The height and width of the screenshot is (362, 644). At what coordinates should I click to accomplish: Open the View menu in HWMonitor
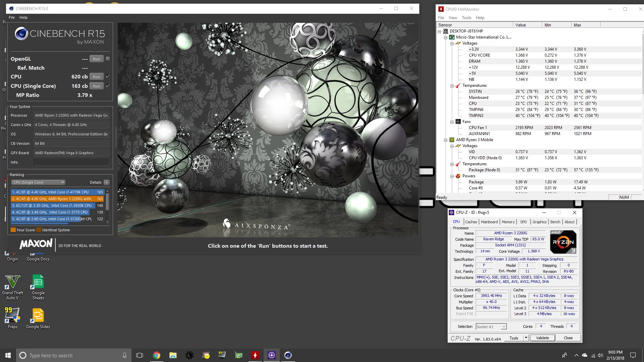[453, 18]
